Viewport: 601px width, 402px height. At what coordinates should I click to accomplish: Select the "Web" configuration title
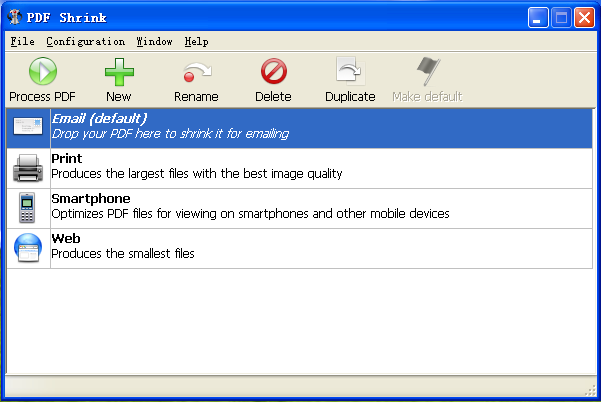66,238
